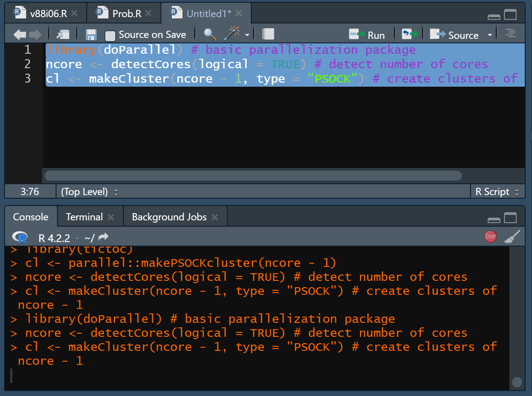View the current working directory arrow
Screen dimensions: 532x396
click(x=103, y=237)
